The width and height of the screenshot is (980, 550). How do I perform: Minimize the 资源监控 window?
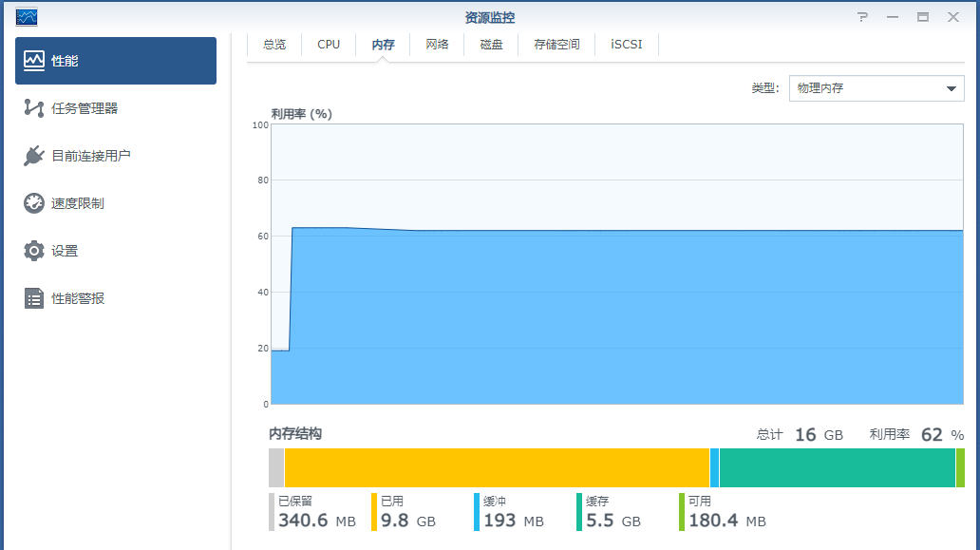pos(893,17)
